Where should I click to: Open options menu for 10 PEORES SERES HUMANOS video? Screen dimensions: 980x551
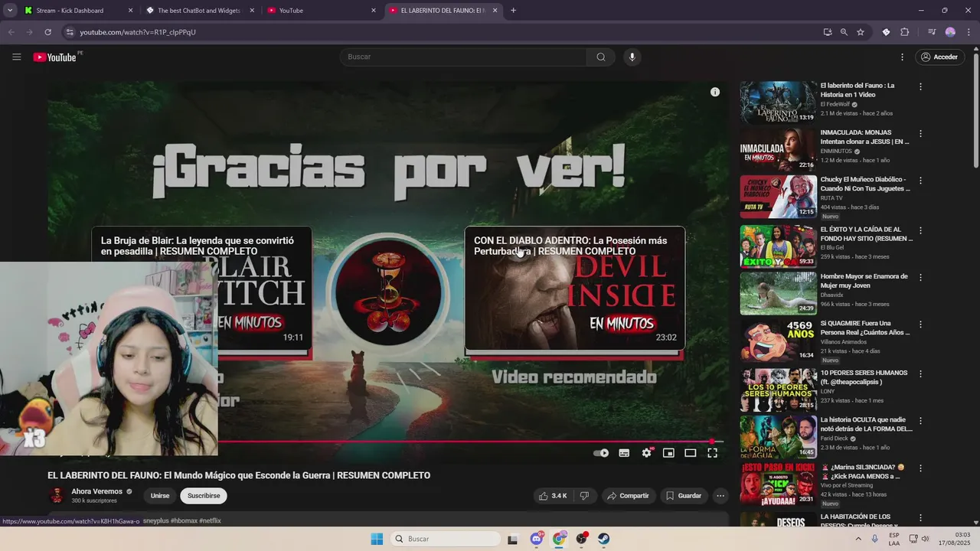[x=920, y=373]
